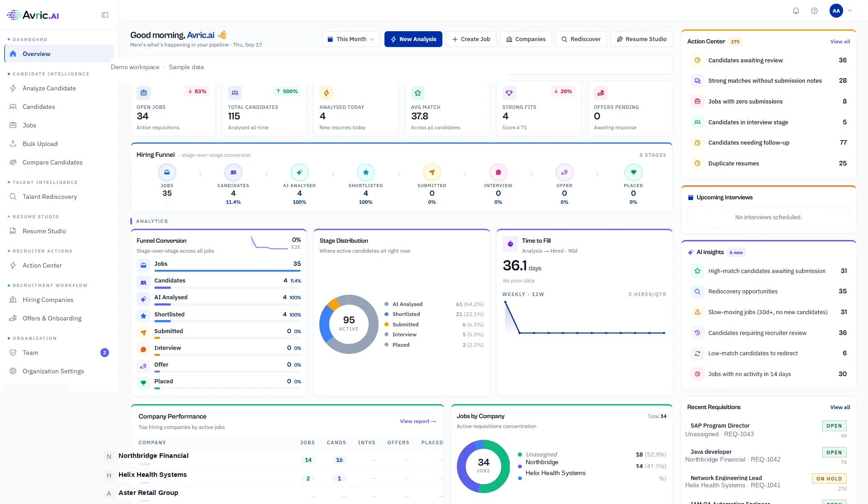The height and width of the screenshot is (504, 868).
Task: Click the Analysed Today lightning icon
Action: pos(326,93)
